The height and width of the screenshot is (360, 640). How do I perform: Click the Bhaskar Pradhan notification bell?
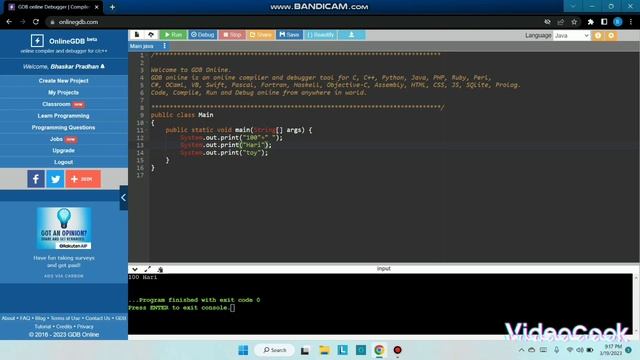click(x=102, y=66)
